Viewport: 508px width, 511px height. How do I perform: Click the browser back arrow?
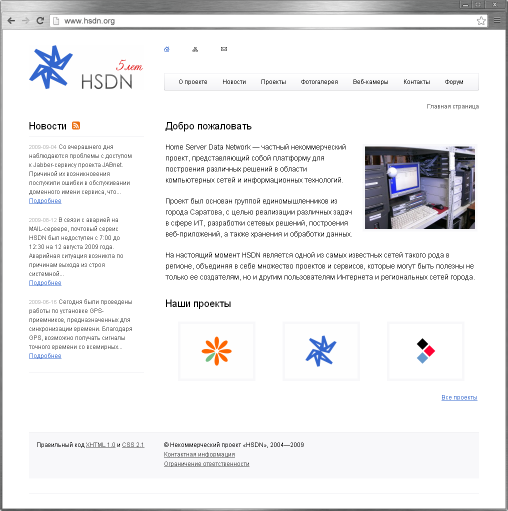tap(11, 21)
